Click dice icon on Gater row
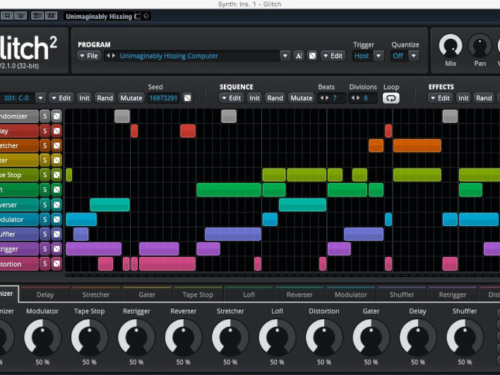The width and height of the screenshot is (500, 375). pyautogui.click(x=57, y=160)
